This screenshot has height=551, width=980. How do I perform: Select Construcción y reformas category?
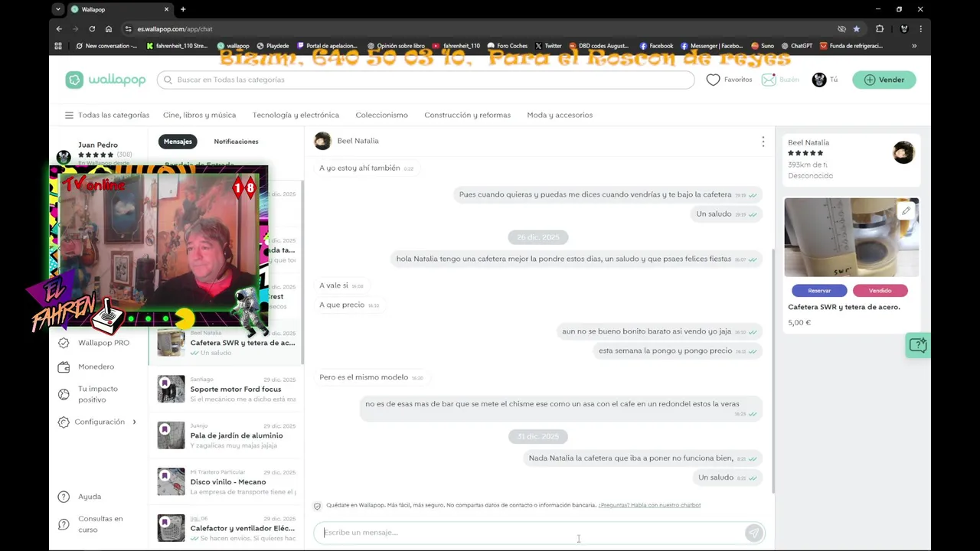point(467,115)
